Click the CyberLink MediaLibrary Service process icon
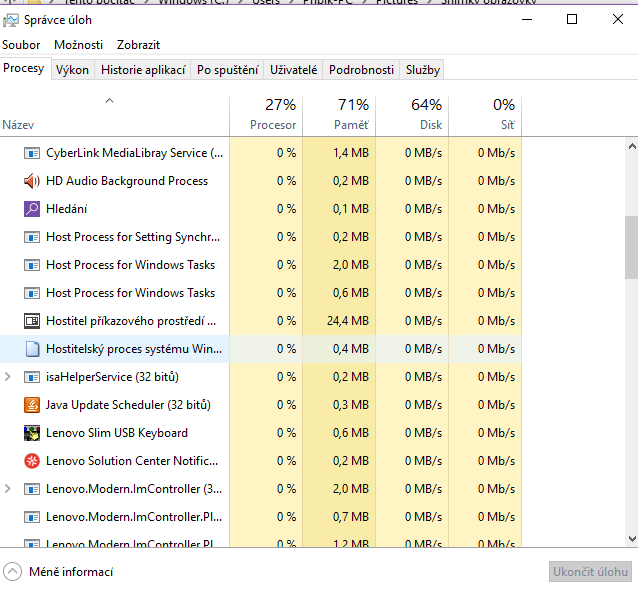 click(x=31, y=153)
